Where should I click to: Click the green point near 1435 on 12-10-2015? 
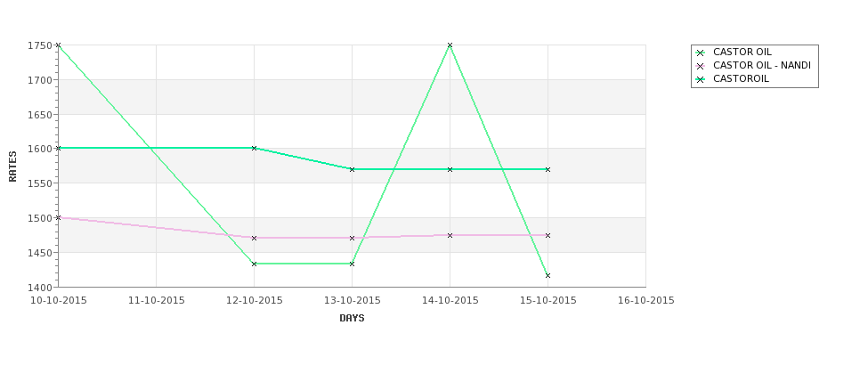pos(254,264)
